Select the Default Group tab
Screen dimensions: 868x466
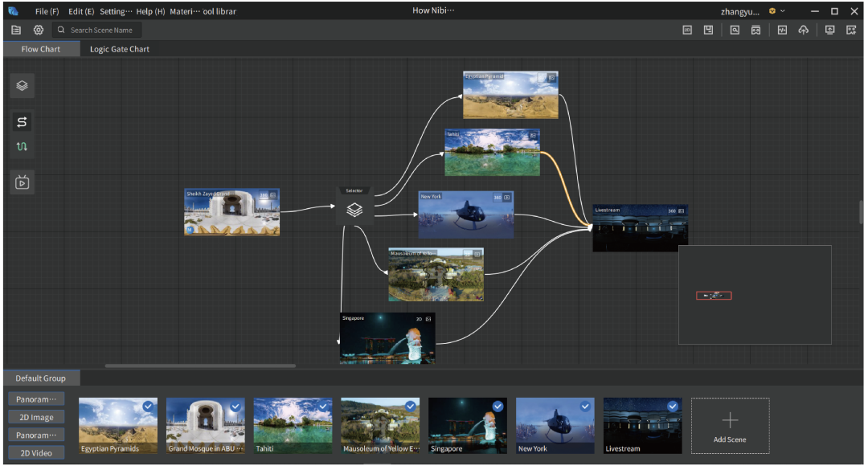coord(40,378)
